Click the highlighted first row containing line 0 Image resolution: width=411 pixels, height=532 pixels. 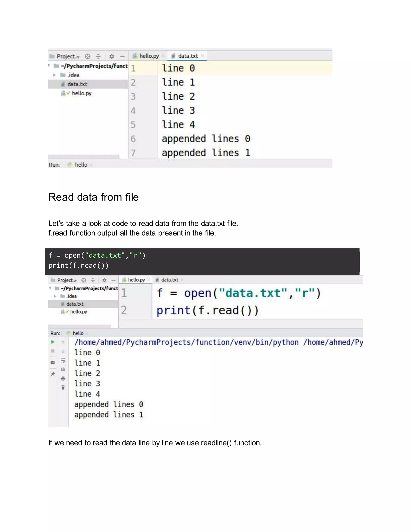pyautogui.click(x=230, y=68)
